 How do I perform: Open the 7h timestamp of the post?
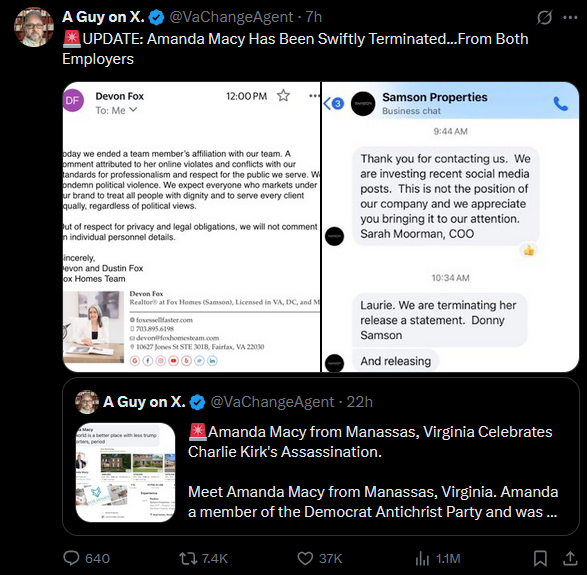pyautogui.click(x=314, y=17)
